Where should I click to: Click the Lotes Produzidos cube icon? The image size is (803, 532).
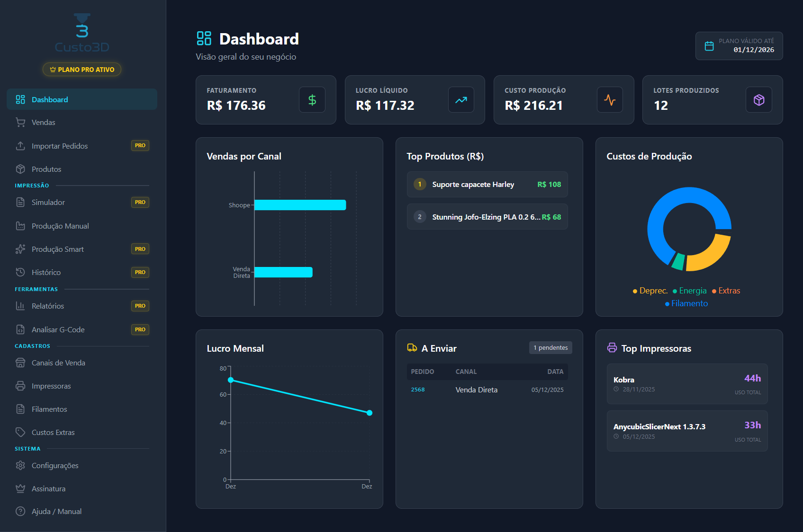pos(758,100)
